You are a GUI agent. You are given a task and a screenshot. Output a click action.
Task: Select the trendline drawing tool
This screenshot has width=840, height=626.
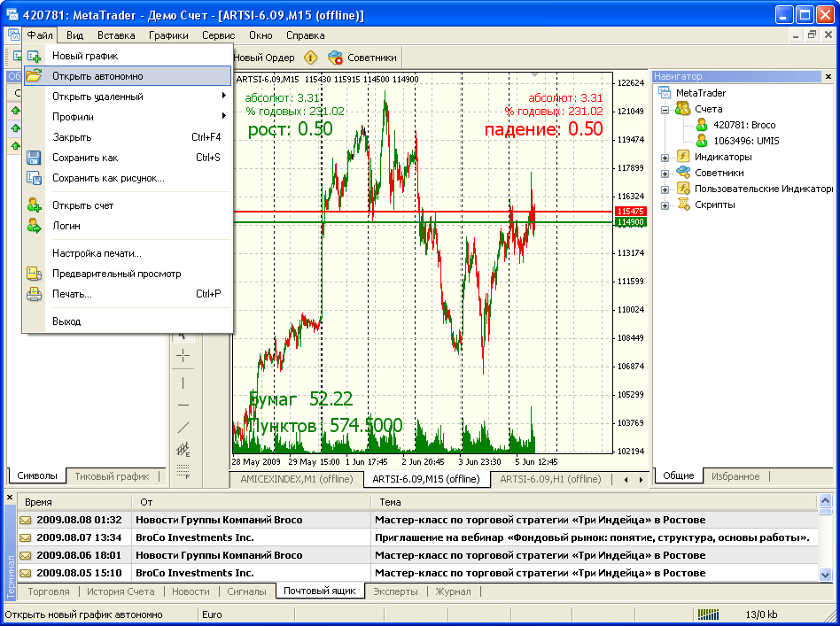click(x=183, y=428)
